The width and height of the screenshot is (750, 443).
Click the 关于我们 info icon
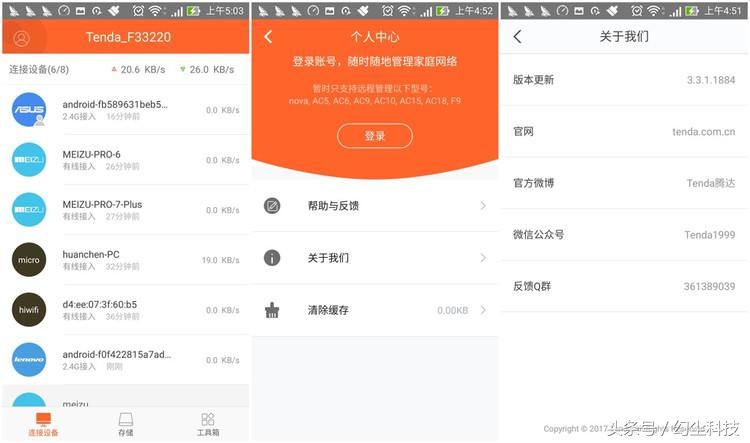(272, 258)
